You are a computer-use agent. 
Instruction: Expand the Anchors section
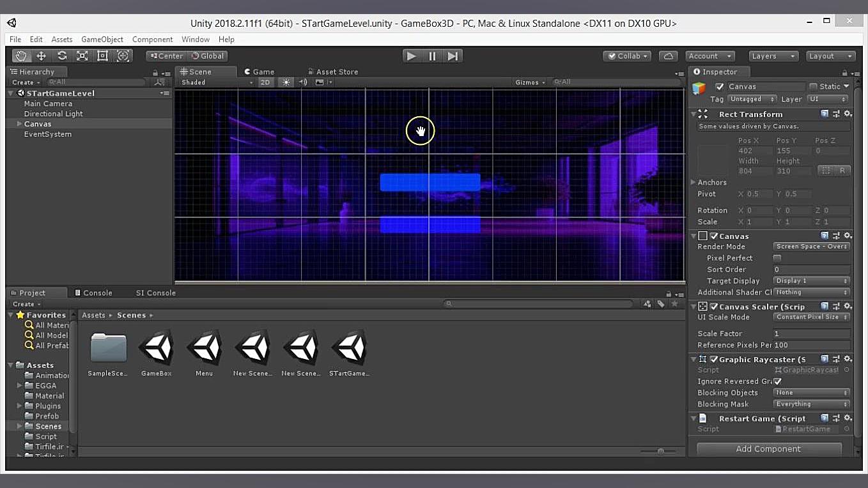694,183
